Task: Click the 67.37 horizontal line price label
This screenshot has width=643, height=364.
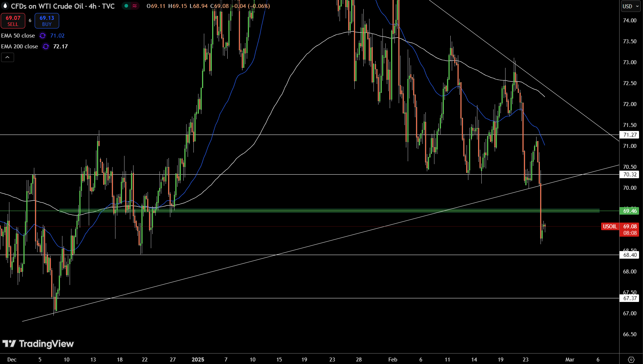Action: pos(630,298)
